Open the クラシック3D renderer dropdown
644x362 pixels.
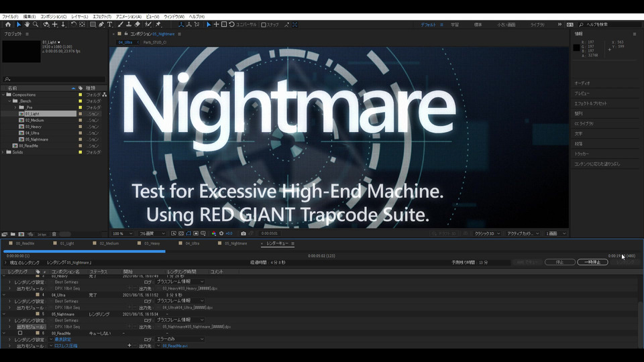(487, 233)
